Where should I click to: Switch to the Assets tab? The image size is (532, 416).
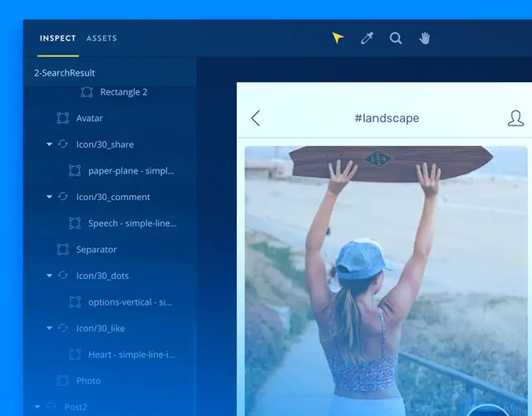(x=101, y=38)
